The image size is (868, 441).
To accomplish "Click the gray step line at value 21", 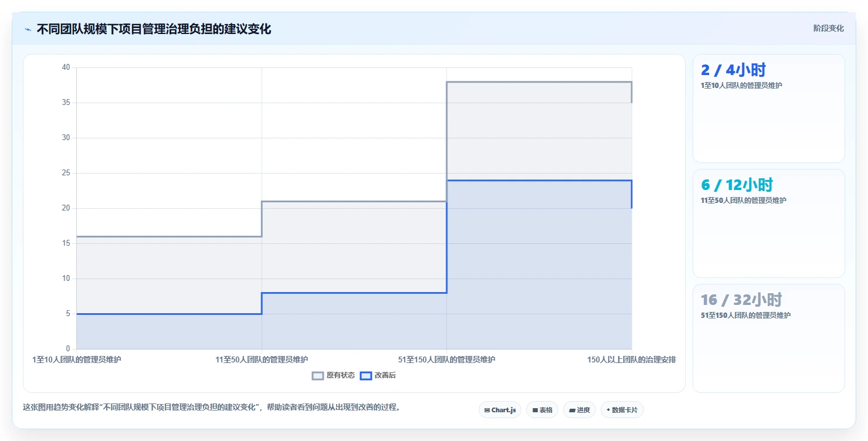I will (354, 202).
